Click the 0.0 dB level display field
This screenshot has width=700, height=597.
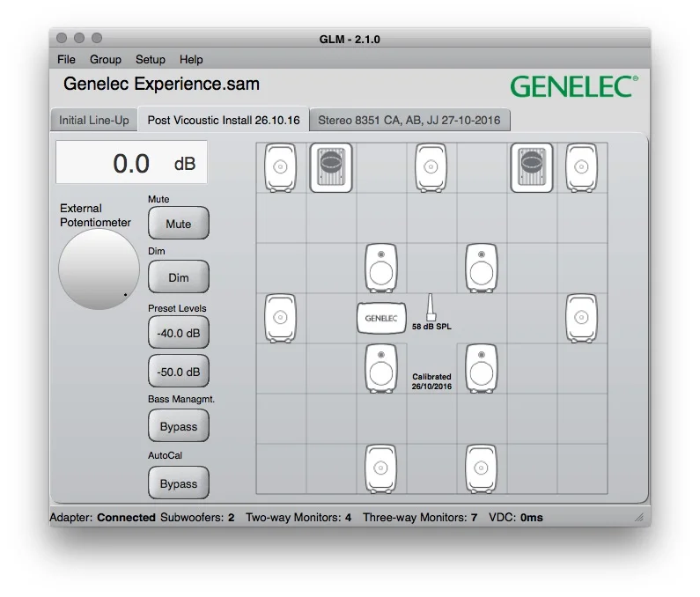[131, 162]
